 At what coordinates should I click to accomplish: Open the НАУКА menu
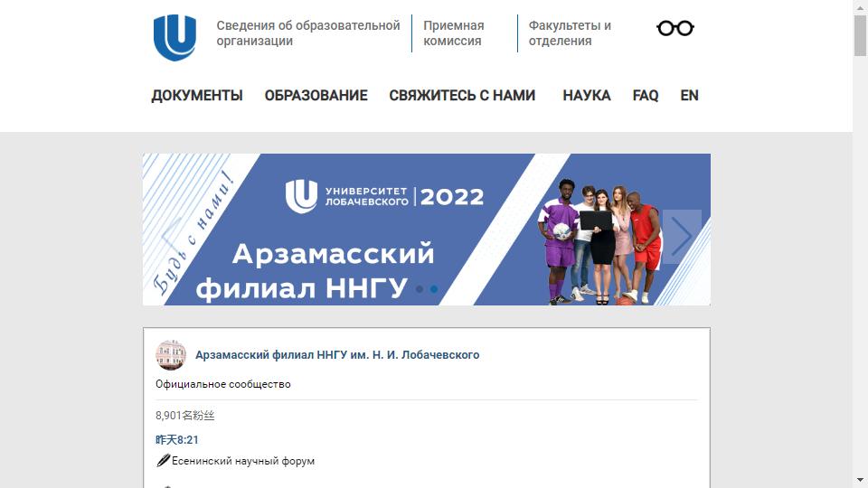pyautogui.click(x=587, y=95)
